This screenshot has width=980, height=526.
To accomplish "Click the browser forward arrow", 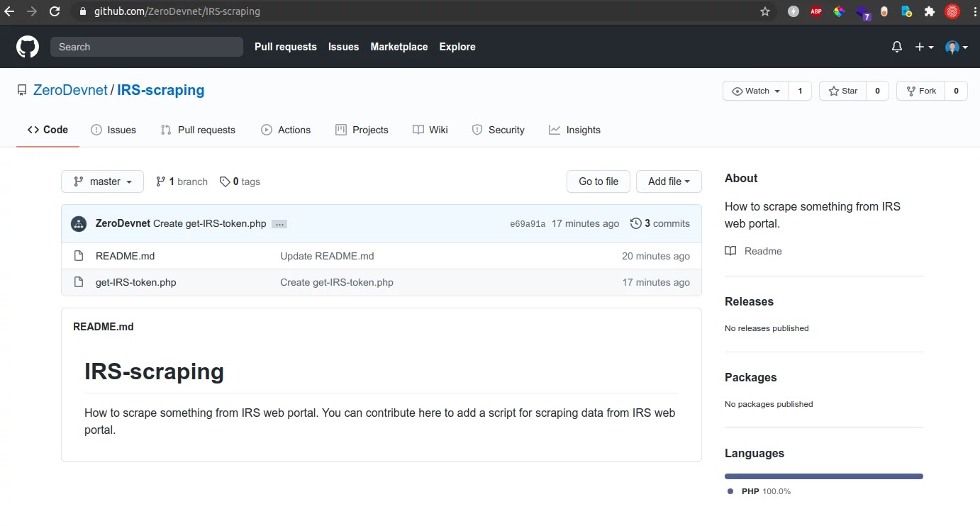I will point(32,11).
